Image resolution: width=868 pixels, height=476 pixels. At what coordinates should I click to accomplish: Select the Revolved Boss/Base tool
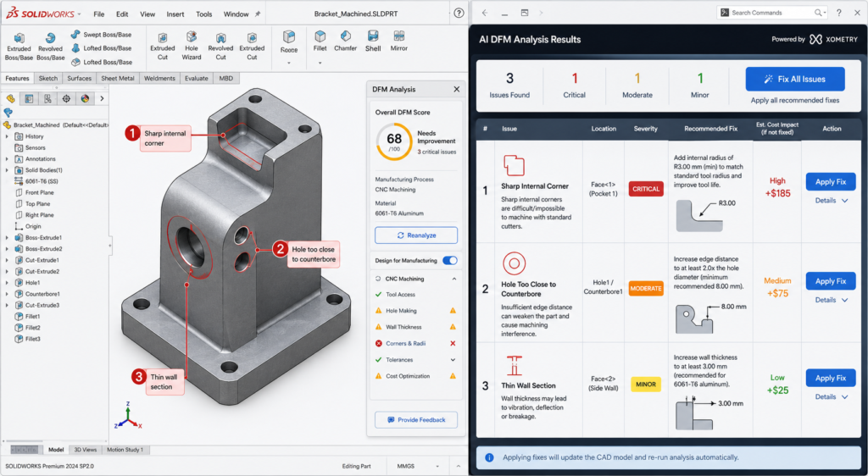tap(50, 46)
